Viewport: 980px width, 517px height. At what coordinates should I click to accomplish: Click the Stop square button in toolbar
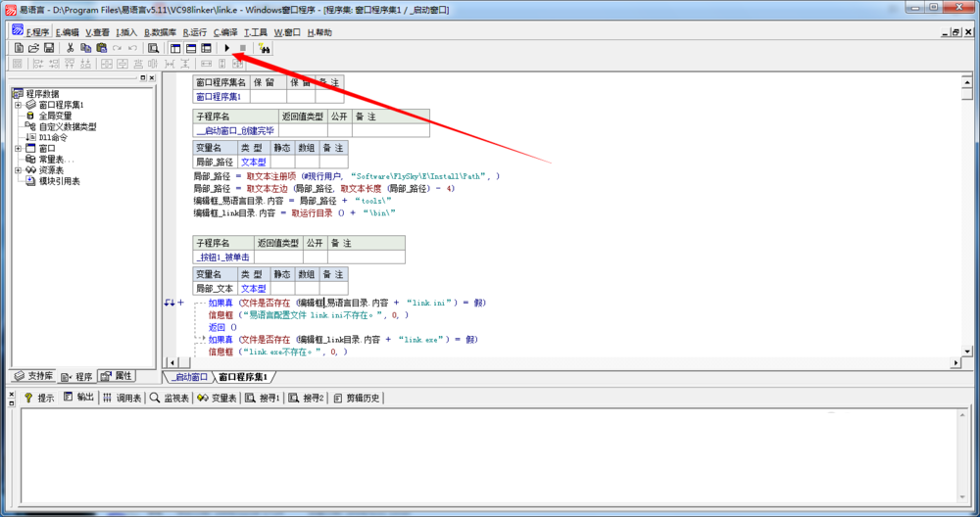point(243,48)
